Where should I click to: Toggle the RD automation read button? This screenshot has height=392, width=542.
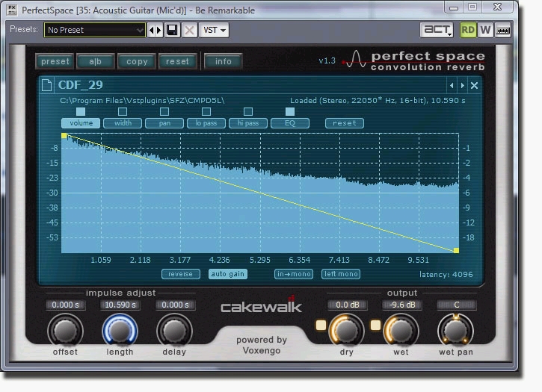[x=468, y=30]
